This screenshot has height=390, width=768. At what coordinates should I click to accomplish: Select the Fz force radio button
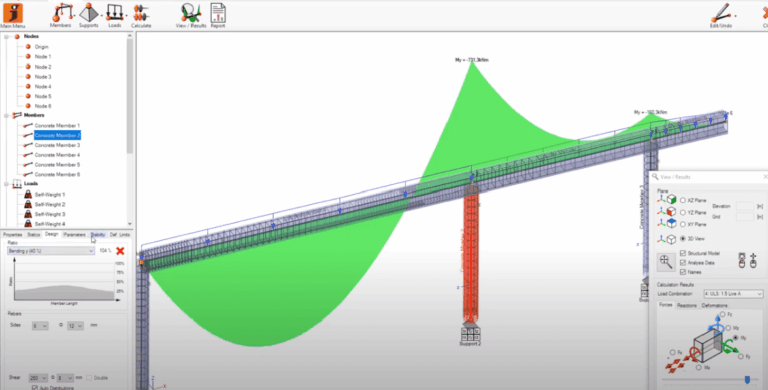pyautogui.click(x=723, y=315)
